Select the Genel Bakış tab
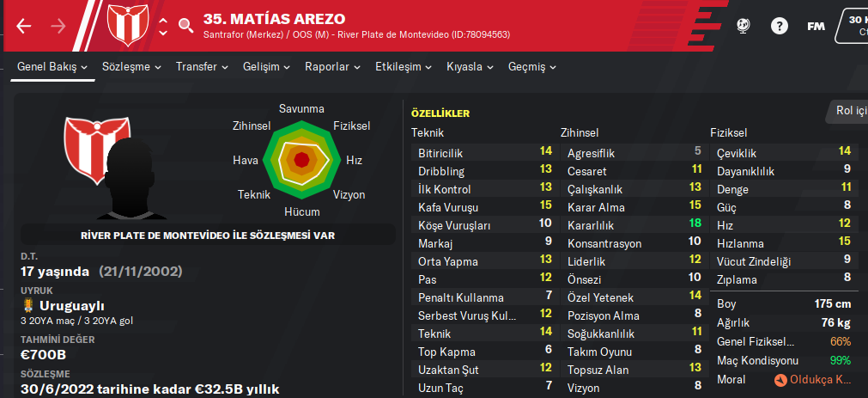This screenshot has height=398, width=868. 53,66
